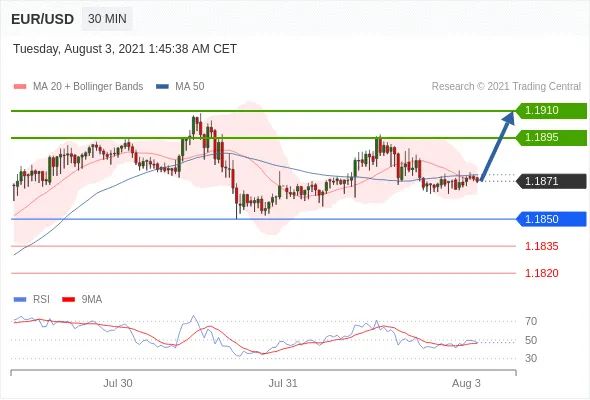The height and width of the screenshot is (400, 590).
Task: Click the green 1.1895 resistance price tag
Action: [551, 137]
